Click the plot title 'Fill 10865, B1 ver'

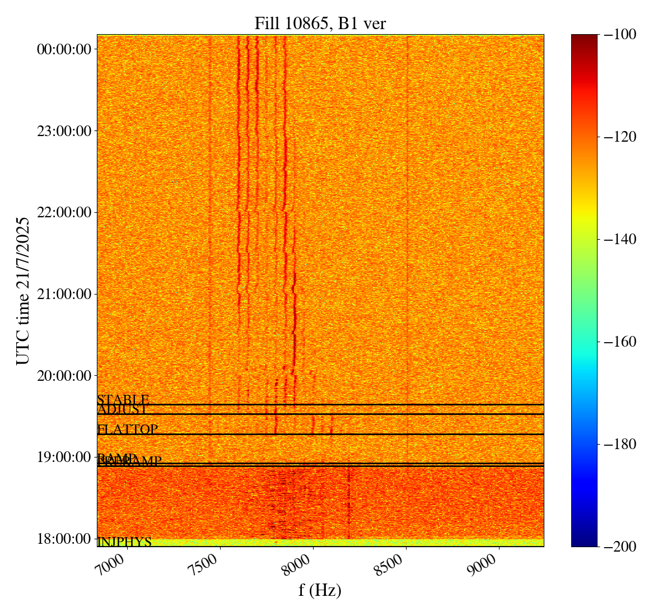click(320, 23)
